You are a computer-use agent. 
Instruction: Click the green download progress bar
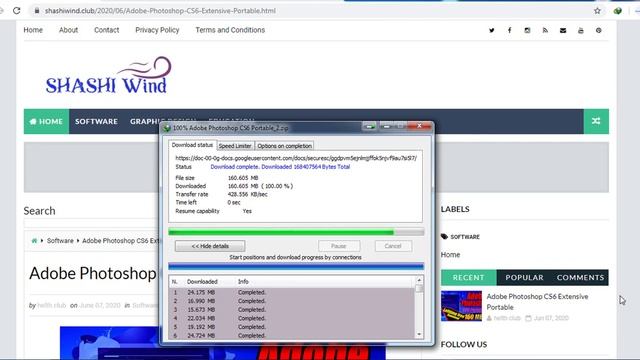click(x=296, y=232)
